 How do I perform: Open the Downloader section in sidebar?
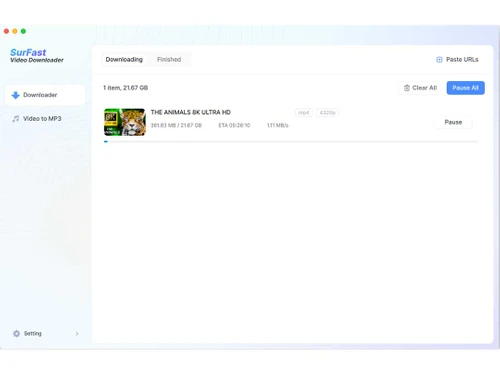click(45, 95)
